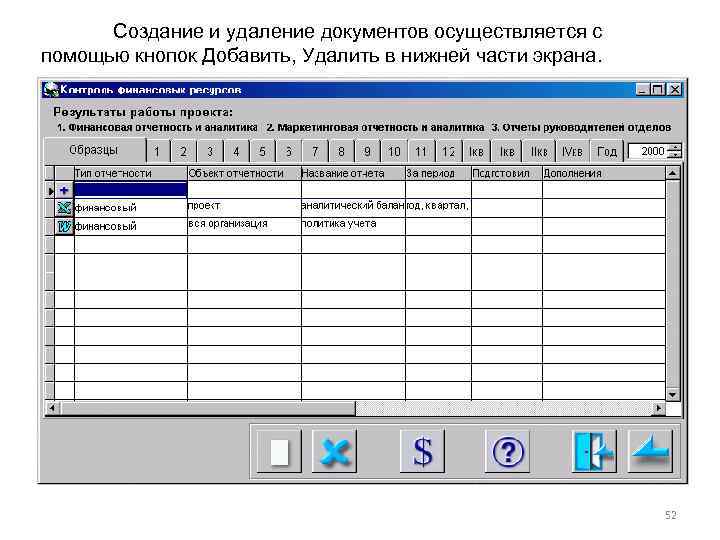Screen dimensions: 720x540
Task: Open the Год tab
Action: pos(607,152)
